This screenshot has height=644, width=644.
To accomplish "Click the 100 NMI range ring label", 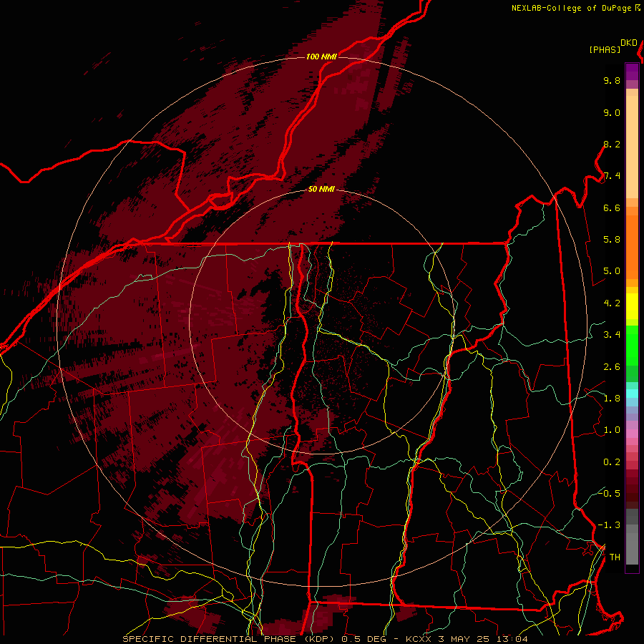I will click(321, 57).
